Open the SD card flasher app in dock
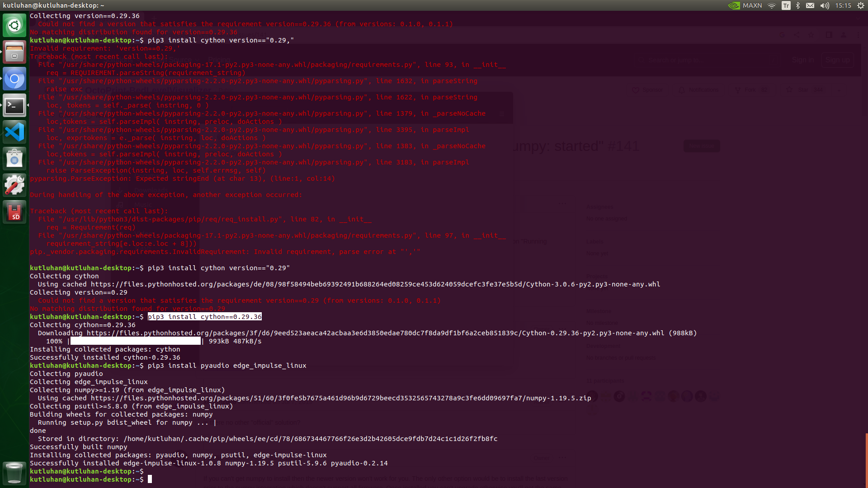 pyautogui.click(x=14, y=212)
